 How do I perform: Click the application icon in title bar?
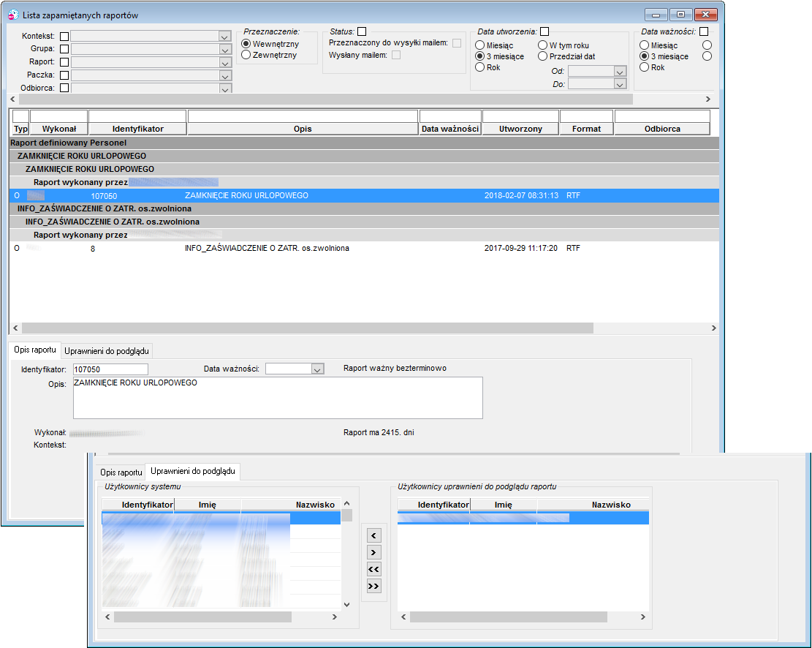click(x=13, y=15)
